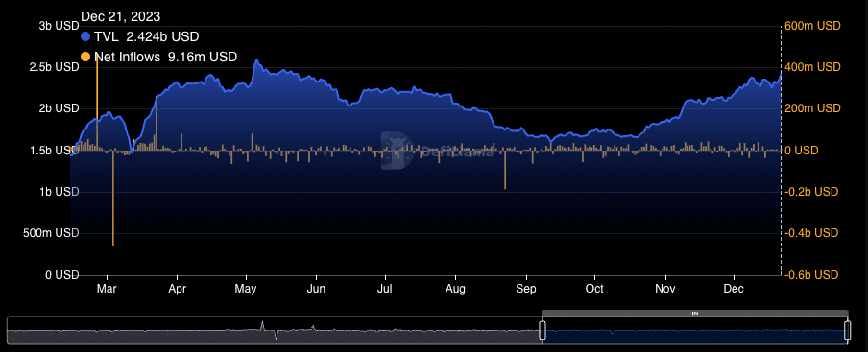Click the unselected gray navigator area

[x=274, y=331]
